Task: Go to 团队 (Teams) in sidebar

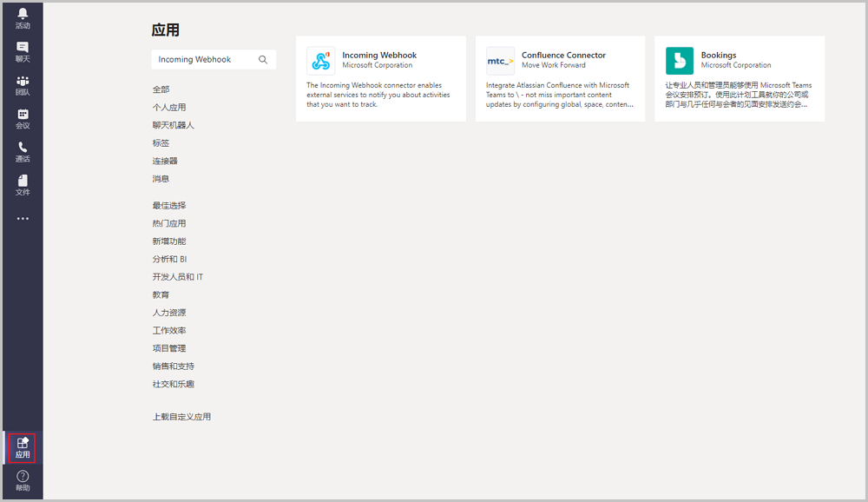Action: pyautogui.click(x=23, y=85)
